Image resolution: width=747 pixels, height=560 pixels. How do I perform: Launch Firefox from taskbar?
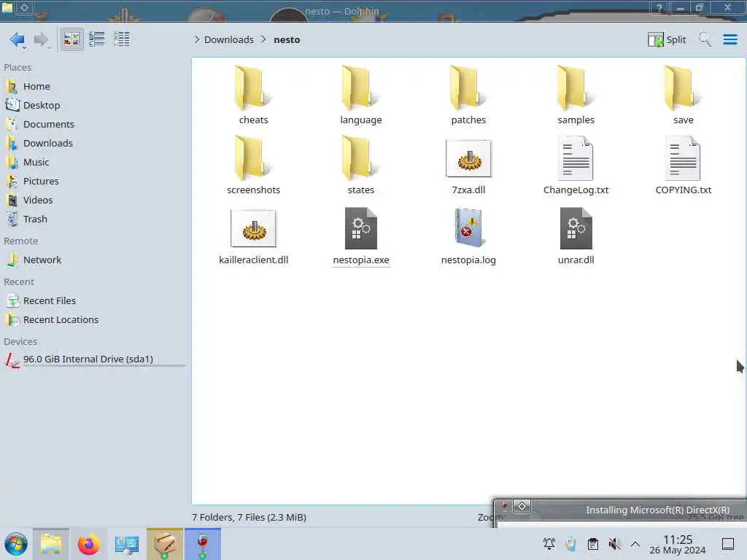click(88, 544)
